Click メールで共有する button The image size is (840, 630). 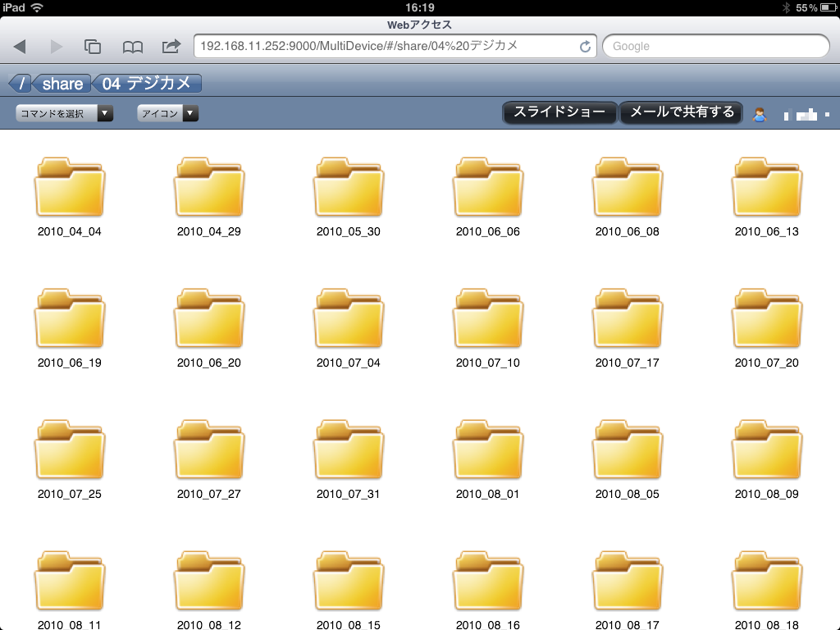[682, 112]
